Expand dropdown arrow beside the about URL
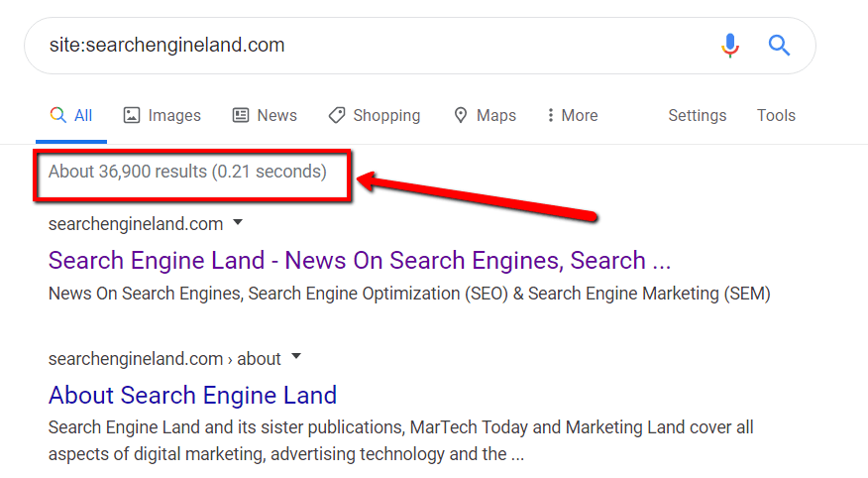 pyautogui.click(x=295, y=357)
